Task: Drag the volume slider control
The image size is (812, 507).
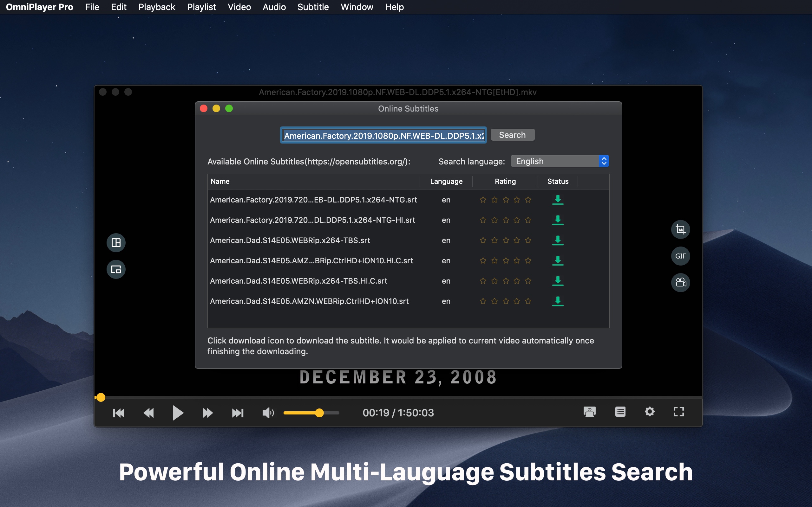Action: pyautogui.click(x=318, y=412)
